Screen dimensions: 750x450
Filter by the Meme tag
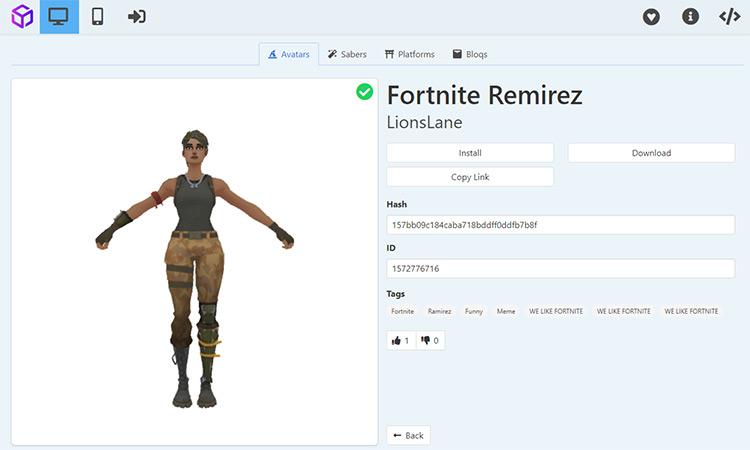click(506, 311)
